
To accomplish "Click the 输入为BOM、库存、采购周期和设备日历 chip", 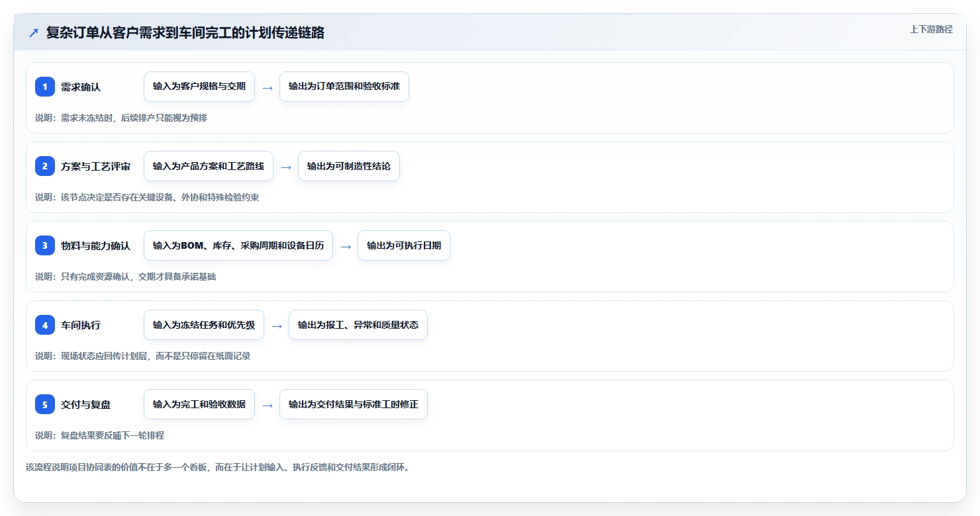I will [238, 245].
